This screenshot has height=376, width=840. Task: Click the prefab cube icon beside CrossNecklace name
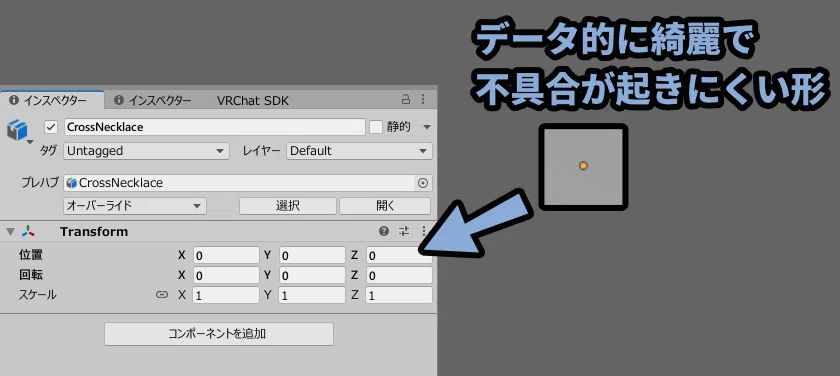click(x=17, y=130)
